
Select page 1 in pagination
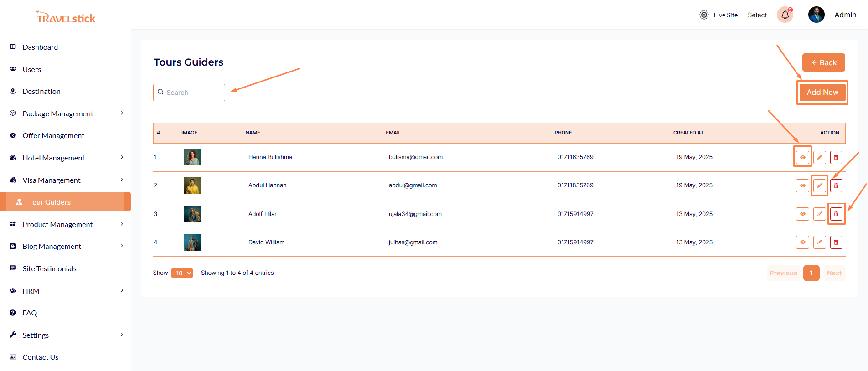(811, 273)
